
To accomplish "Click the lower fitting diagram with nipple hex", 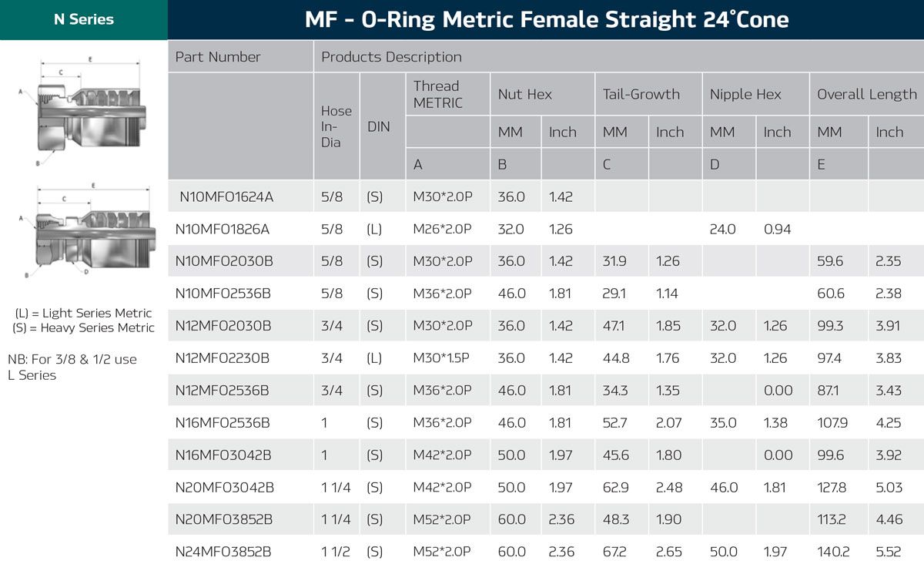I will 83,230.
